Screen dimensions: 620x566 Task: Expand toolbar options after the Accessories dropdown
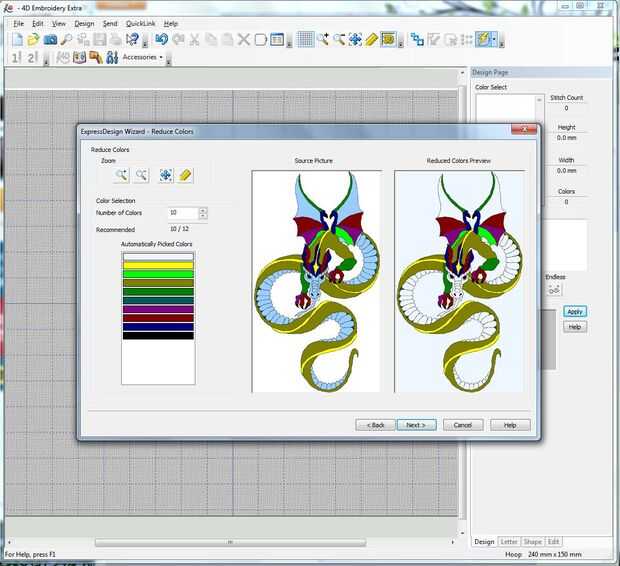(x=168, y=58)
